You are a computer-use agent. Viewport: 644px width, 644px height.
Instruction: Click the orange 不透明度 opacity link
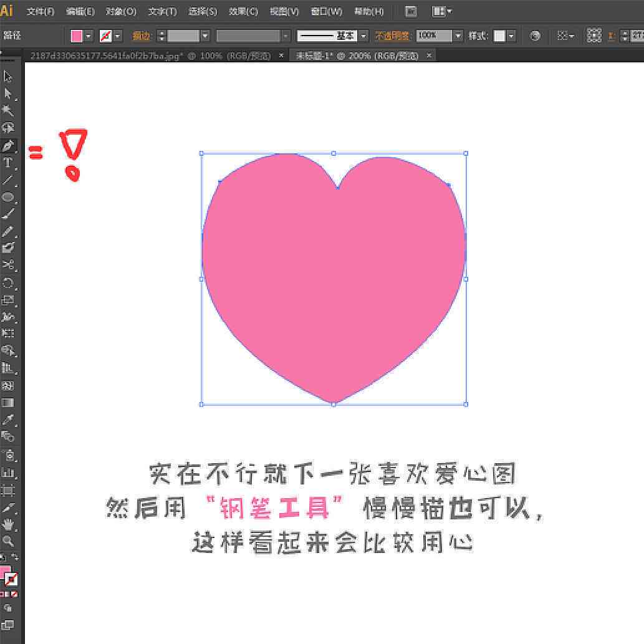coord(392,36)
